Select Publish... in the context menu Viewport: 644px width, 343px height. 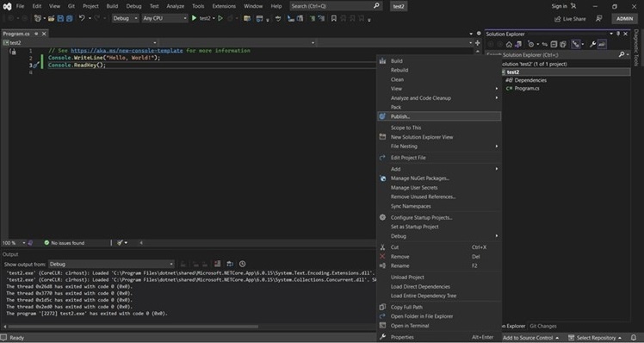(x=439, y=116)
